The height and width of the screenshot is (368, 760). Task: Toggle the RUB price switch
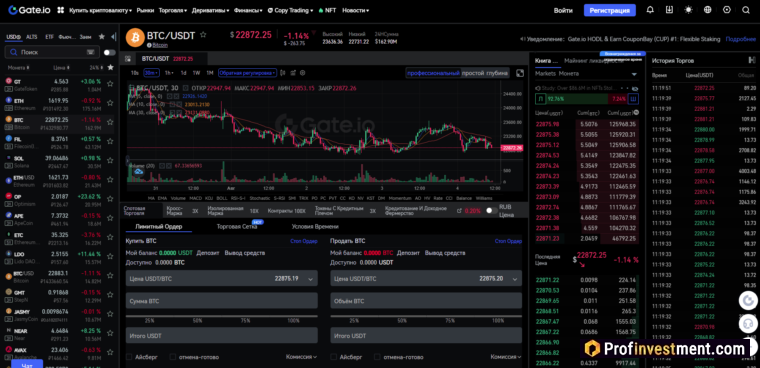(491, 210)
